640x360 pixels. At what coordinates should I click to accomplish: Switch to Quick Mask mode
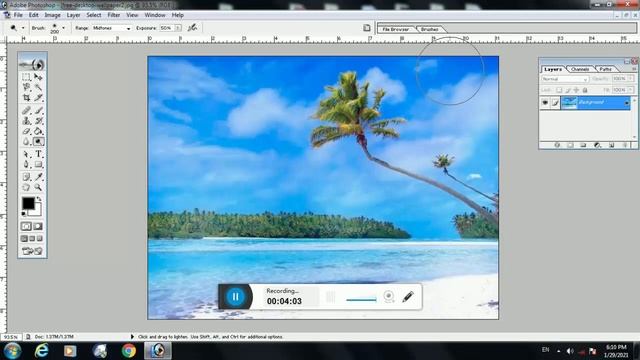pyautogui.click(x=38, y=226)
